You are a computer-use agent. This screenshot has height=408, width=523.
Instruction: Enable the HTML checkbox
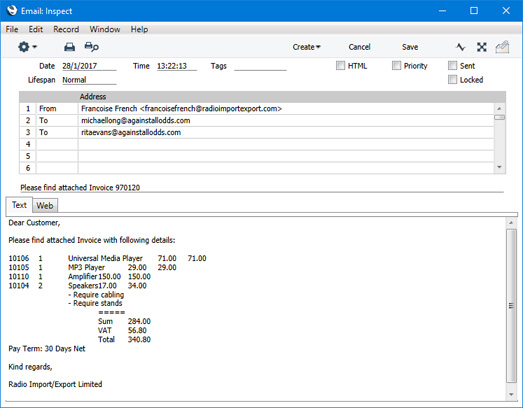tap(340, 65)
